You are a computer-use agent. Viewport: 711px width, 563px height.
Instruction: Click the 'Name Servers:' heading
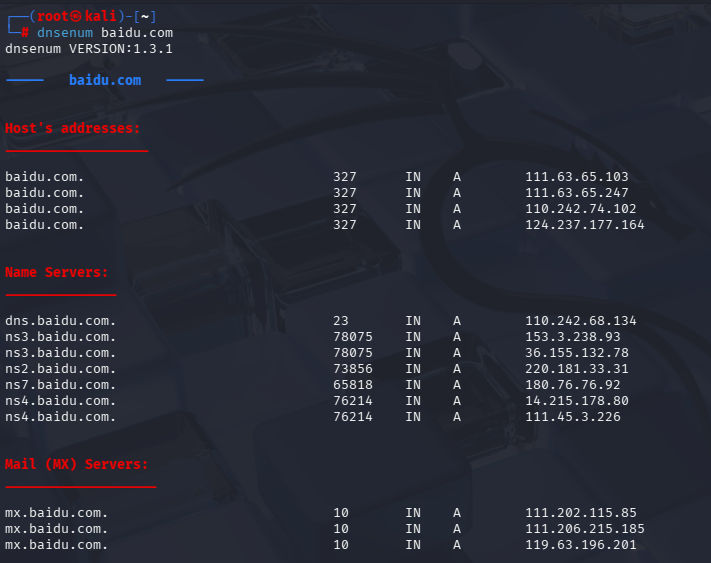click(57, 272)
